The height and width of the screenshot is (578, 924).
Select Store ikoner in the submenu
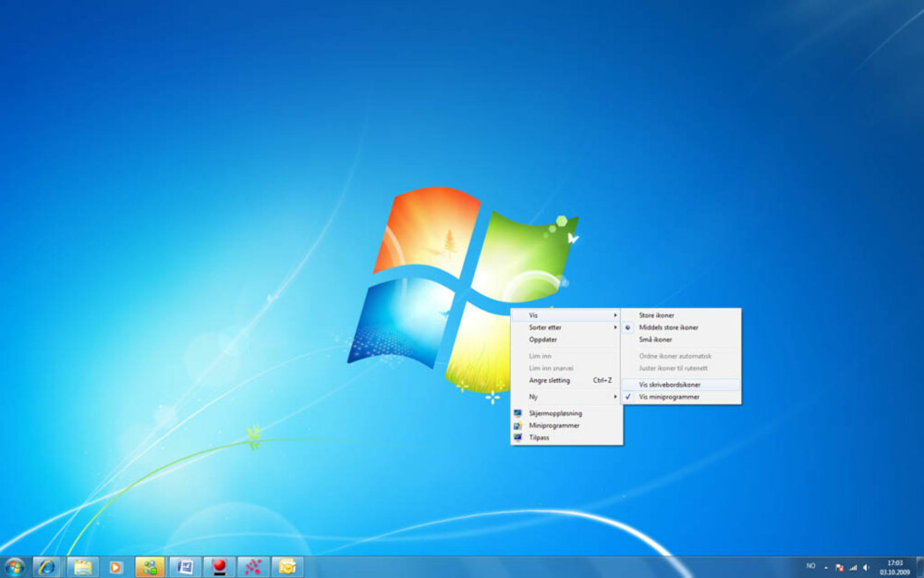[x=681, y=315]
